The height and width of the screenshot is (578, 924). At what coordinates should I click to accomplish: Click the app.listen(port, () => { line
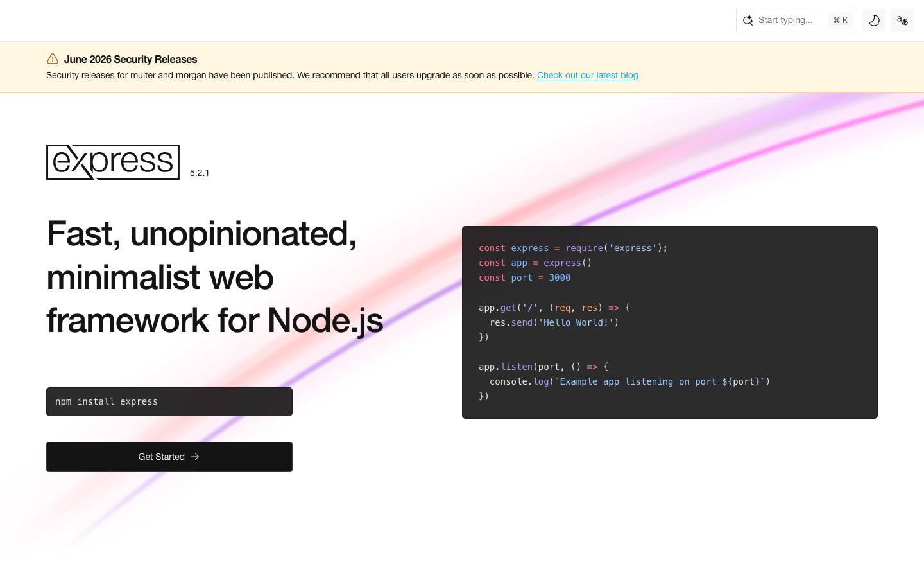point(543,367)
